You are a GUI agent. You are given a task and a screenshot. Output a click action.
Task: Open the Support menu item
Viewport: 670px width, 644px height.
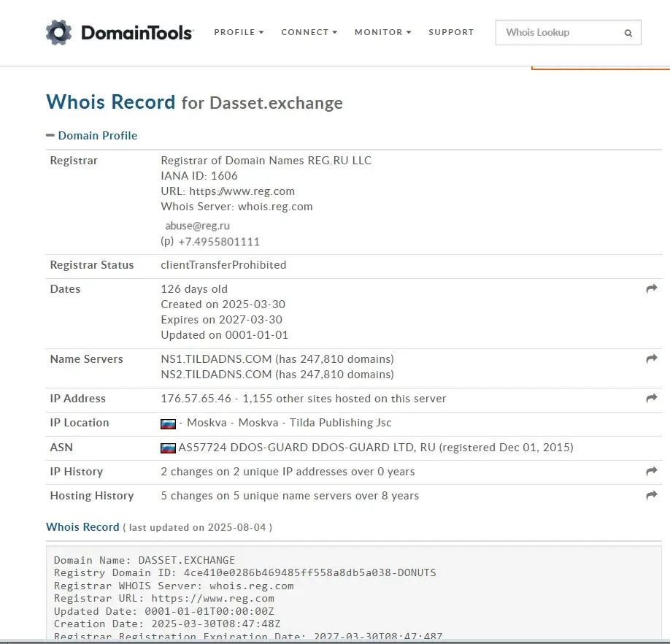pos(451,32)
